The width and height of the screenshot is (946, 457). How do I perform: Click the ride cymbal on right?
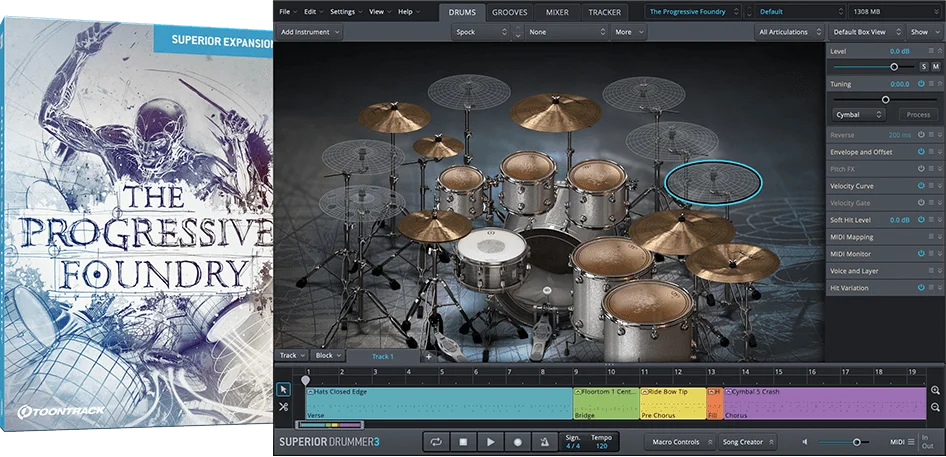click(x=682, y=231)
